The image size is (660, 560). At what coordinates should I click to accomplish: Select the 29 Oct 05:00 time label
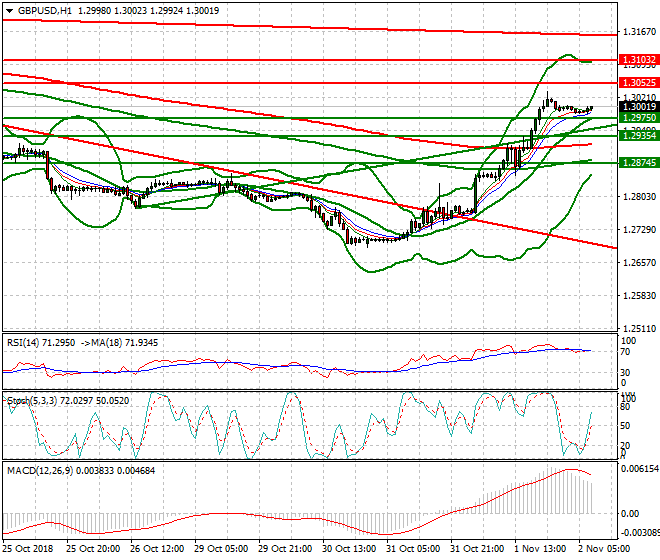click(x=221, y=549)
